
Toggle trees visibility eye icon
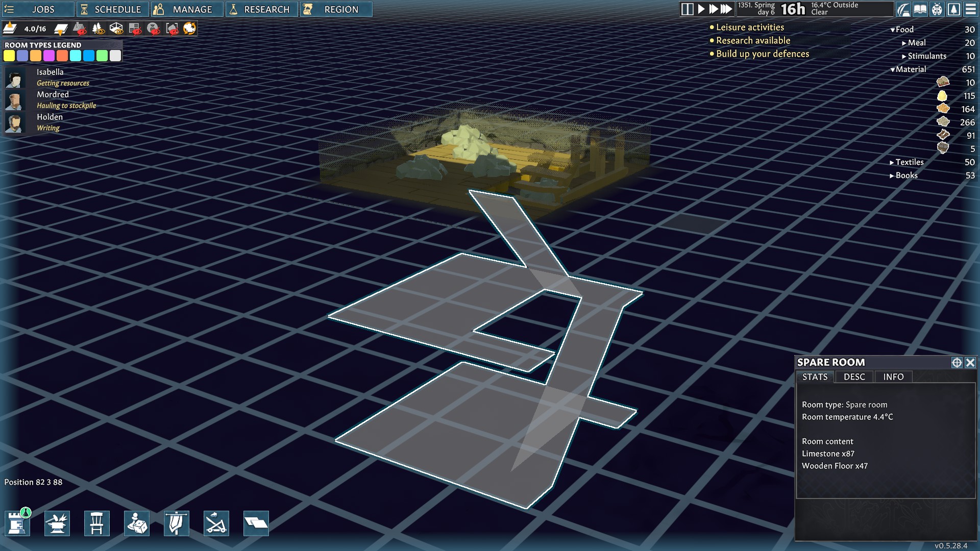click(99, 29)
